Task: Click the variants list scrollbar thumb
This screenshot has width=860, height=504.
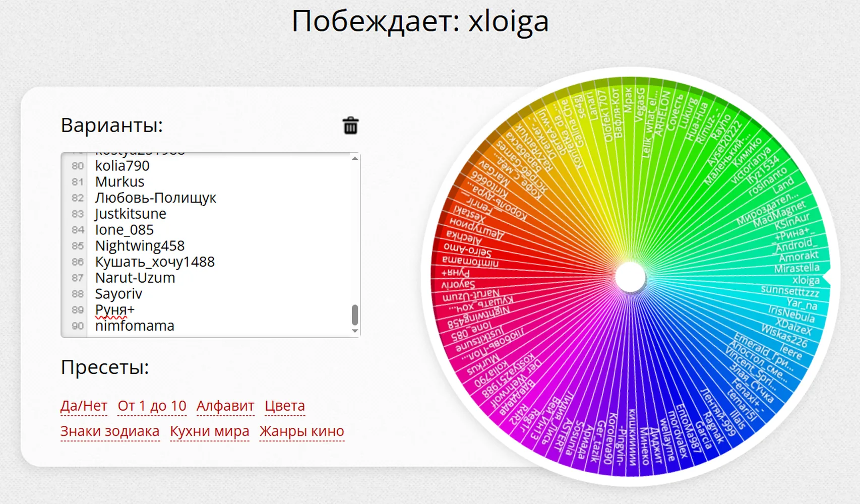Action: [355, 314]
